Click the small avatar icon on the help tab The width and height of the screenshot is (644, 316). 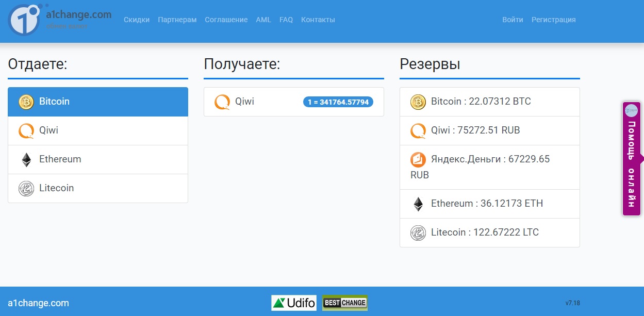pyautogui.click(x=632, y=110)
